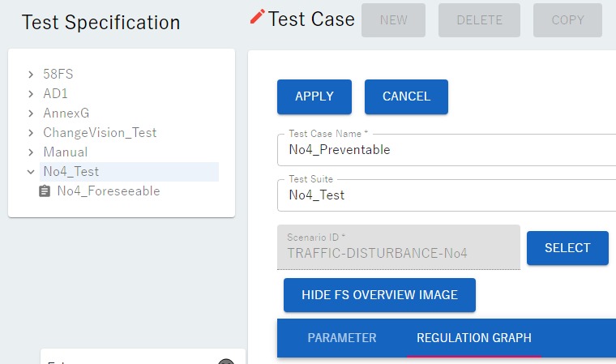Open the REGULATION GRAPH tab
The image size is (616, 364).
tap(473, 338)
